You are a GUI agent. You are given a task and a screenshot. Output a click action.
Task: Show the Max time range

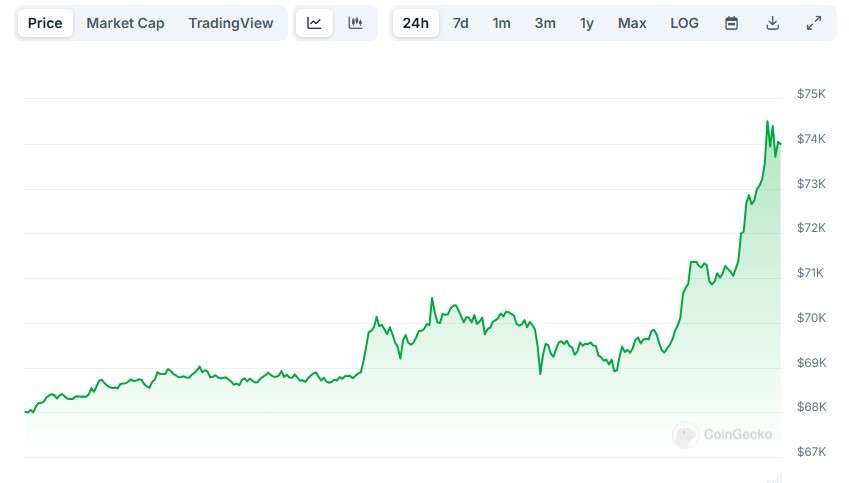tap(632, 23)
